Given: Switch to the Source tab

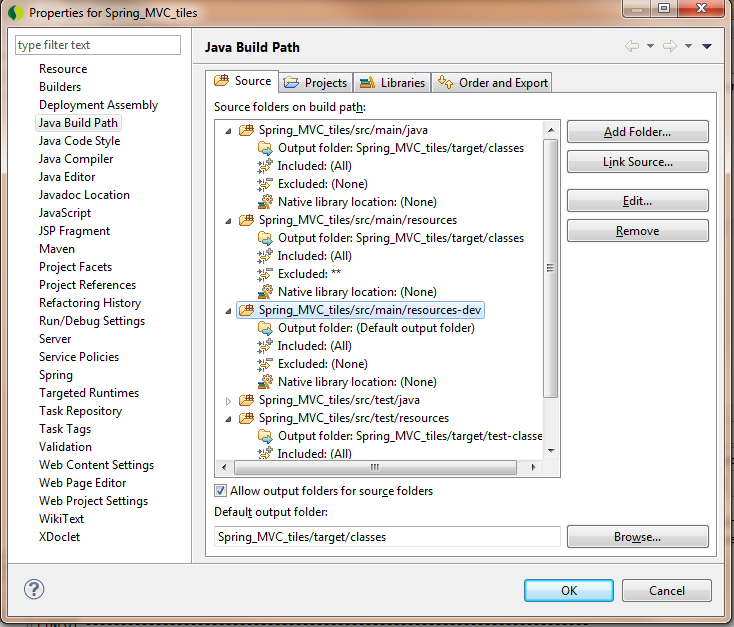Looking at the screenshot, I should pos(242,81).
